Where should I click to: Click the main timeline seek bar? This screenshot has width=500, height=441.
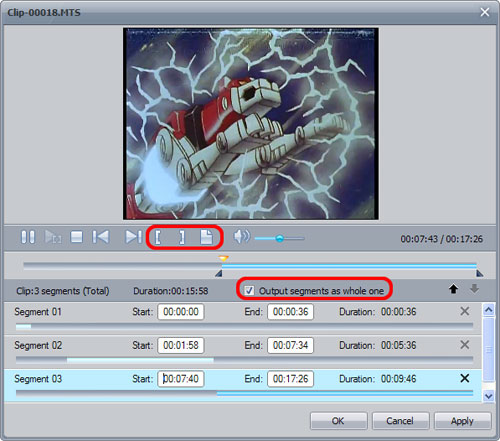click(250, 266)
